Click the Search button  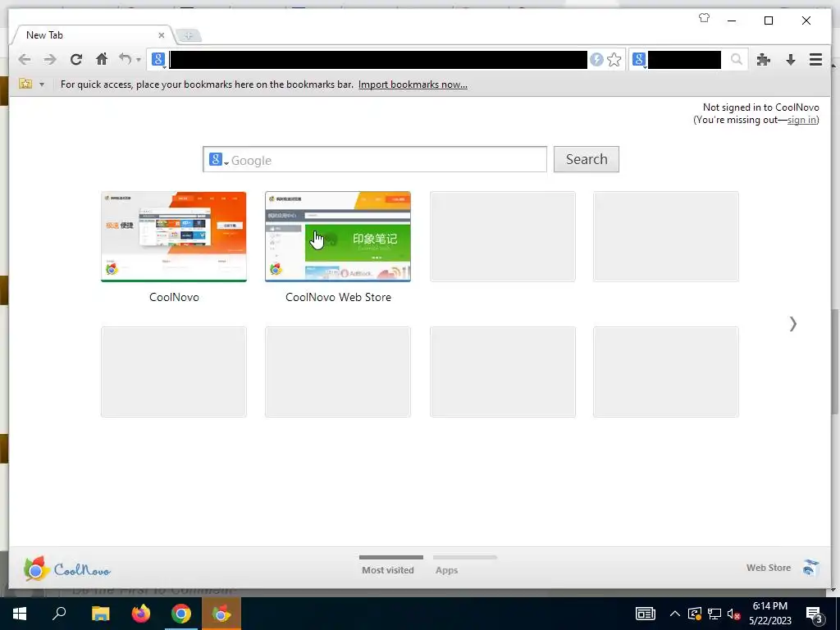click(586, 159)
